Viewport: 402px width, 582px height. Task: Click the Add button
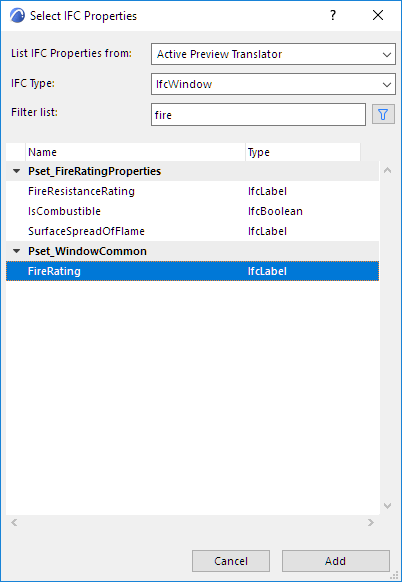tap(336, 561)
